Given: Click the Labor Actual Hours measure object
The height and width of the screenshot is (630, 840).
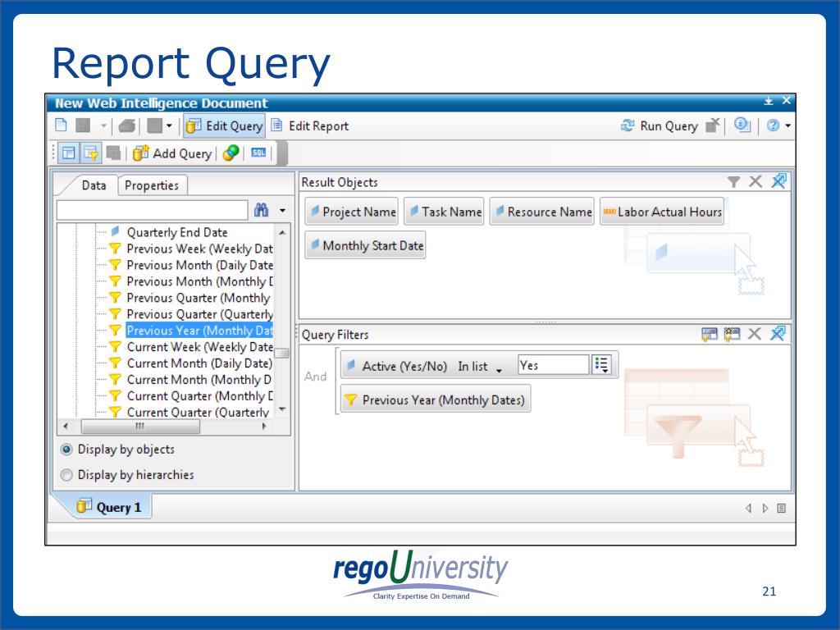Looking at the screenshot, I should tap(662, 212).
